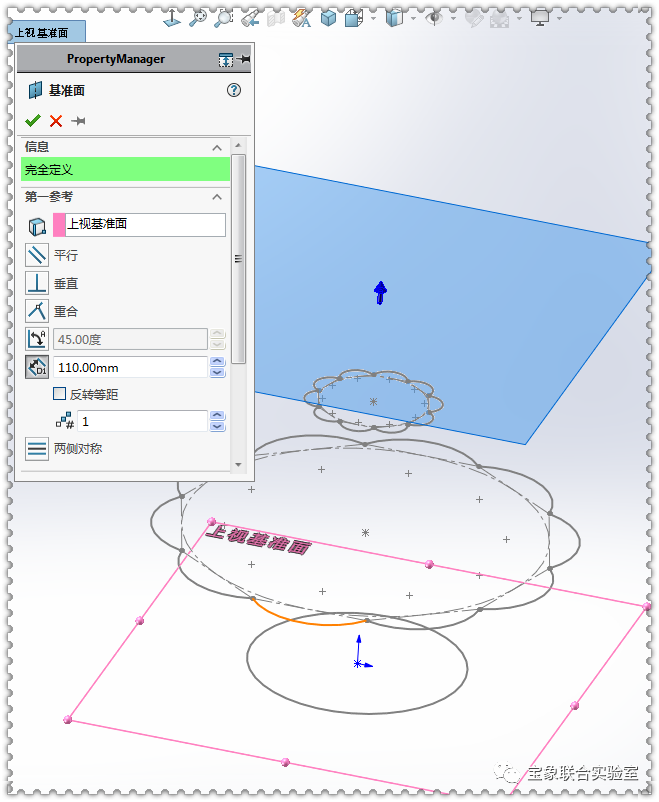Image resolution: width=659 pixels, height=802 pixels.
Task: Click the Hide/Show Items eye icon
Action: point(434,18)
